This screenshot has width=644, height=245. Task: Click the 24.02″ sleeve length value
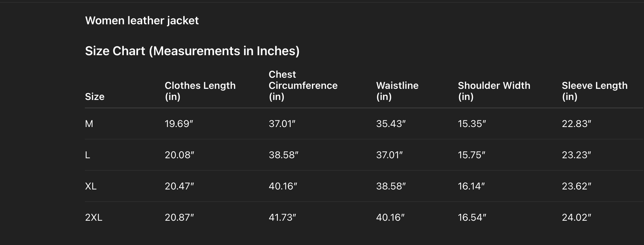pyautogui.click(x=576, y=218)
